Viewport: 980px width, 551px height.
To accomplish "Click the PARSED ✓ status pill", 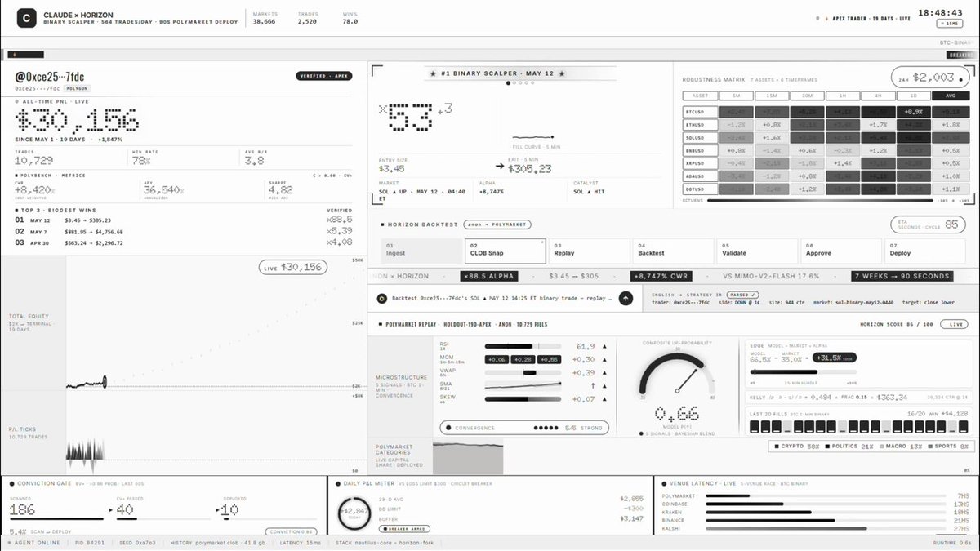I will point(742,294).
